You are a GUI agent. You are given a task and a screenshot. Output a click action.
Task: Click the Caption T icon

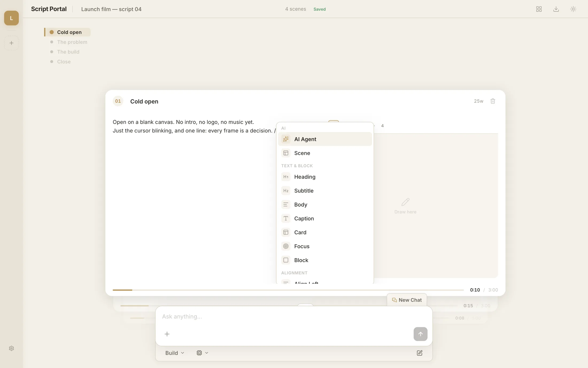(286, 218)
